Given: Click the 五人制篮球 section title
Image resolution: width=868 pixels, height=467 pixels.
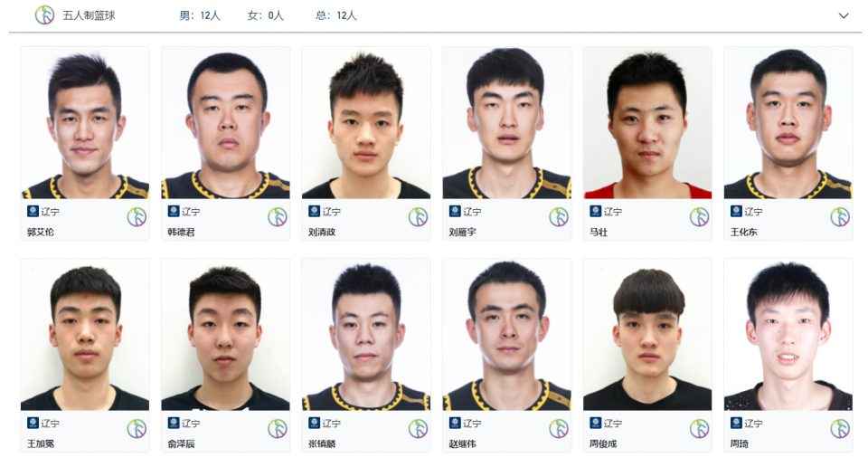Looking at the screenshot, I should 89,15.
